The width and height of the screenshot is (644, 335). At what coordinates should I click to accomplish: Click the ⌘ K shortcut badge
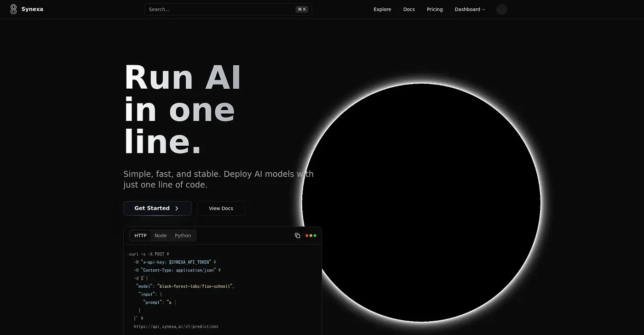point(302,9)
